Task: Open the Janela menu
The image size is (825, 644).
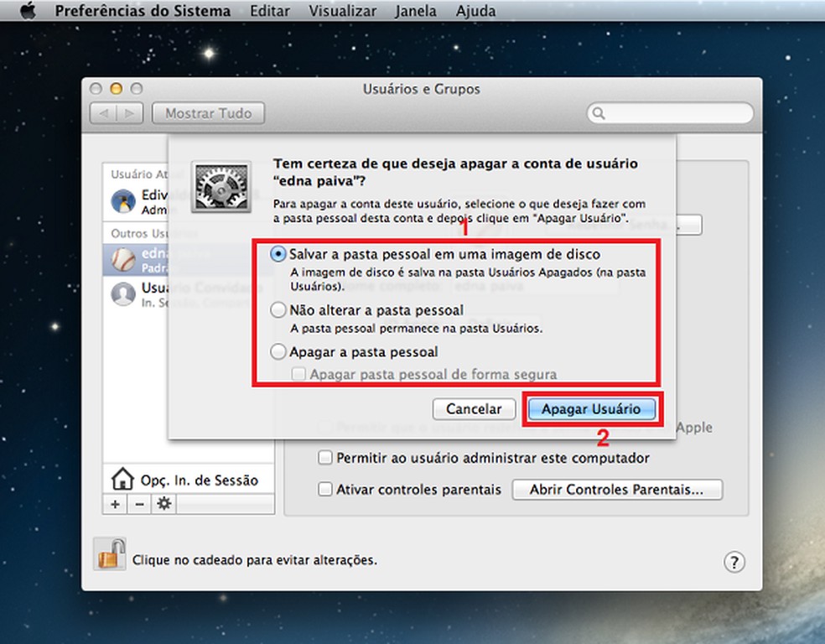Action: click(416, 11)
